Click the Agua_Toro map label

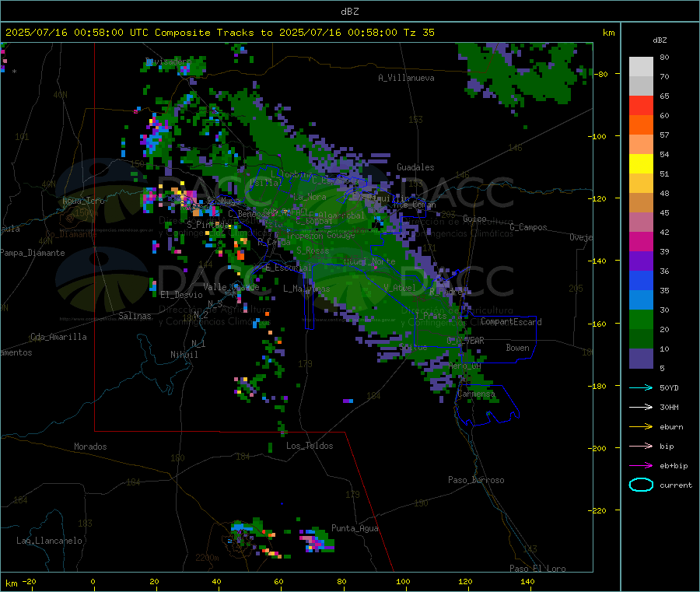click(x=83, y=201)
